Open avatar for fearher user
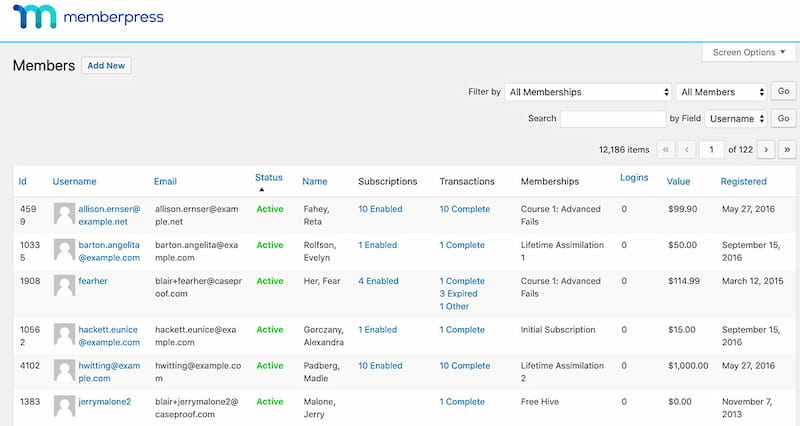800x426 pixels. coord(64,286)
